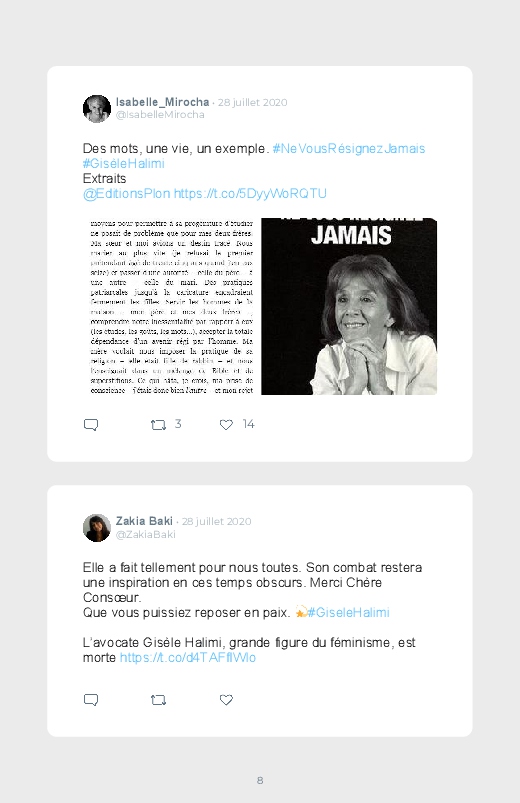The width and height of the screenshot is (520, 803).
Task: Open the #GisèleHalimi hashtag in first tweet
Action: [123, 163]
